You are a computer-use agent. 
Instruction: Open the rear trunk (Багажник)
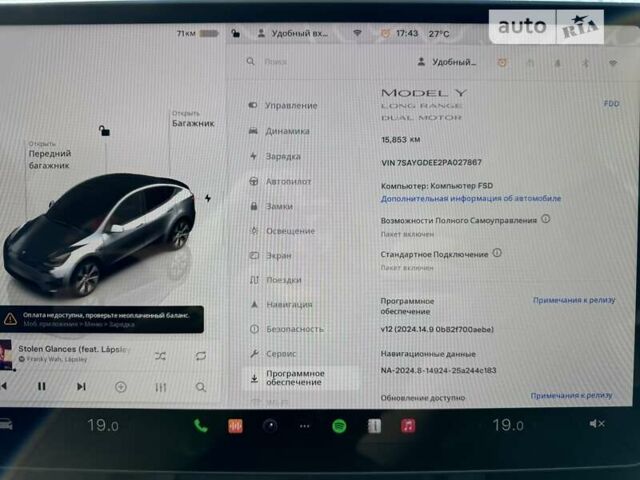pos(193,119)
